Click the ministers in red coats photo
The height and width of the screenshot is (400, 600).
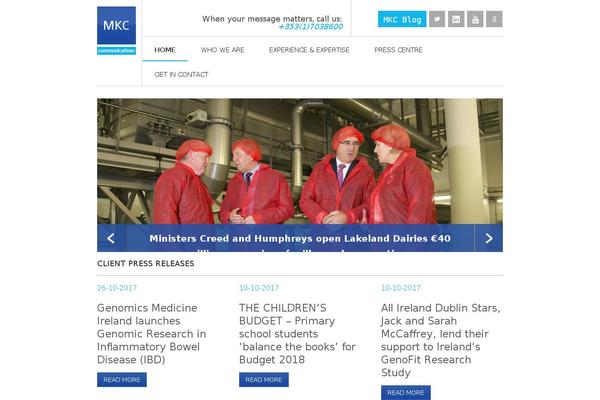pos(300,161)
